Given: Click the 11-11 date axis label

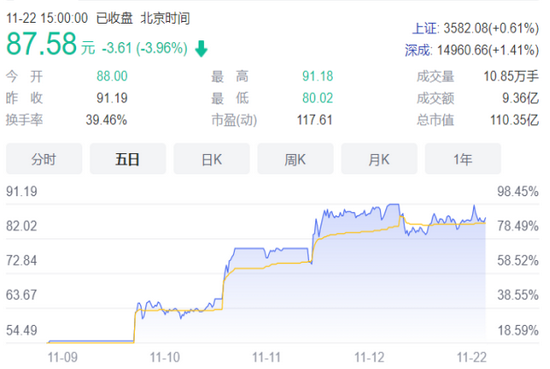Looking at the screenshot, I should click(x=267, y=357).
